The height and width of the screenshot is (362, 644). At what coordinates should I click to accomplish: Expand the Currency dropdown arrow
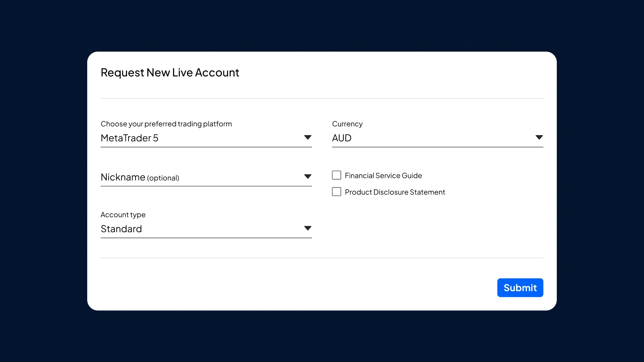tap(539, 137)
